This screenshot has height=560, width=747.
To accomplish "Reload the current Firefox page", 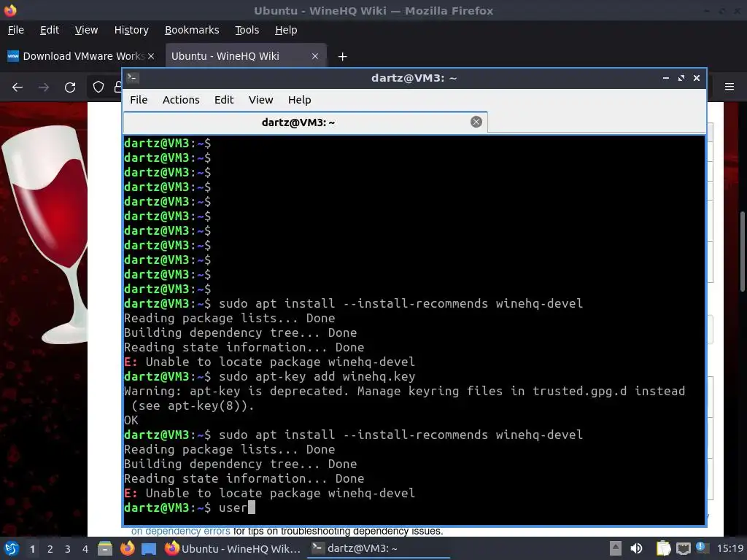I will 70,87.
